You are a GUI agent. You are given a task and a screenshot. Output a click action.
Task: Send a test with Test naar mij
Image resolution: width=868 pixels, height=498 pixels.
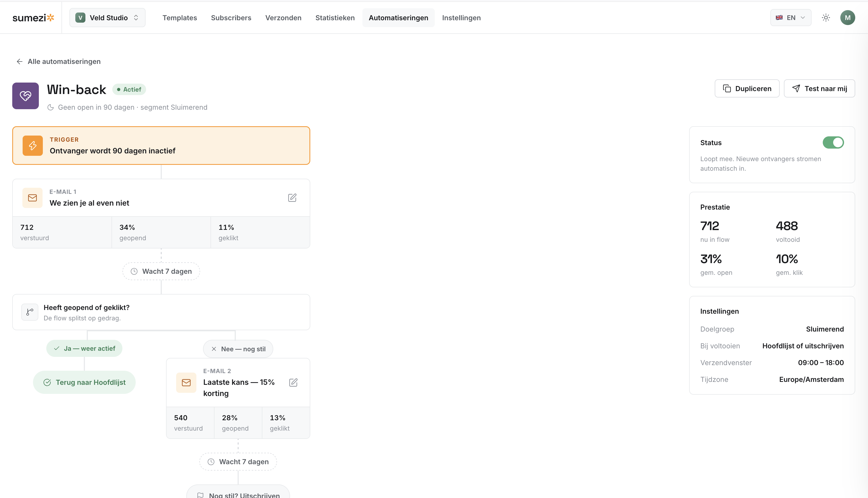819,89
